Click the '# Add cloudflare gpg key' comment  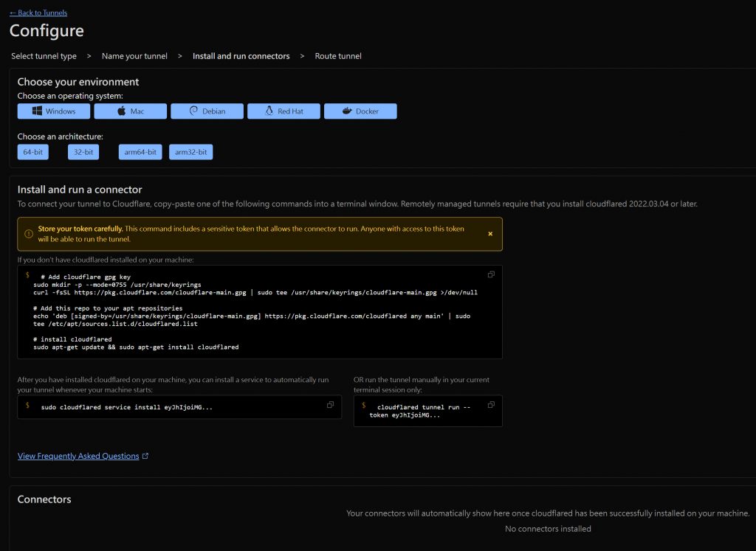pos(86,277)
